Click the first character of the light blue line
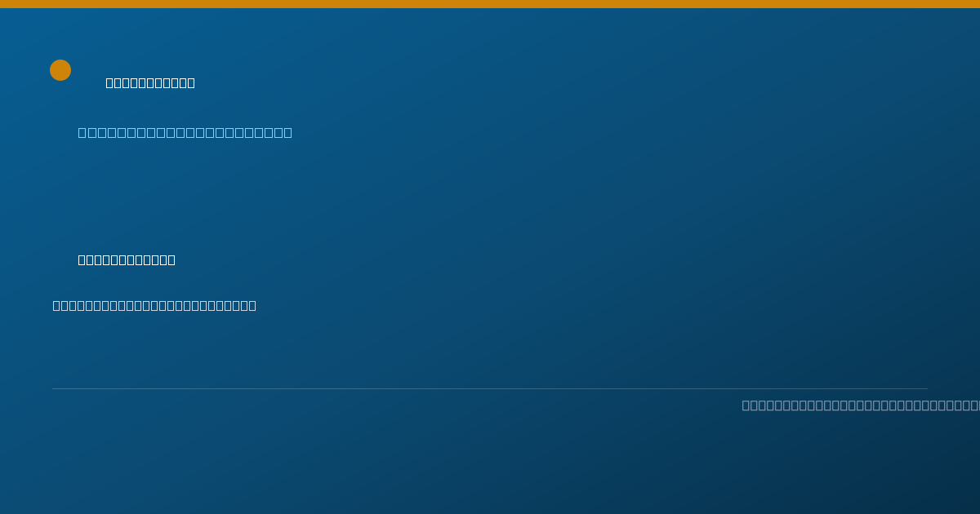 tap(82, 132)
